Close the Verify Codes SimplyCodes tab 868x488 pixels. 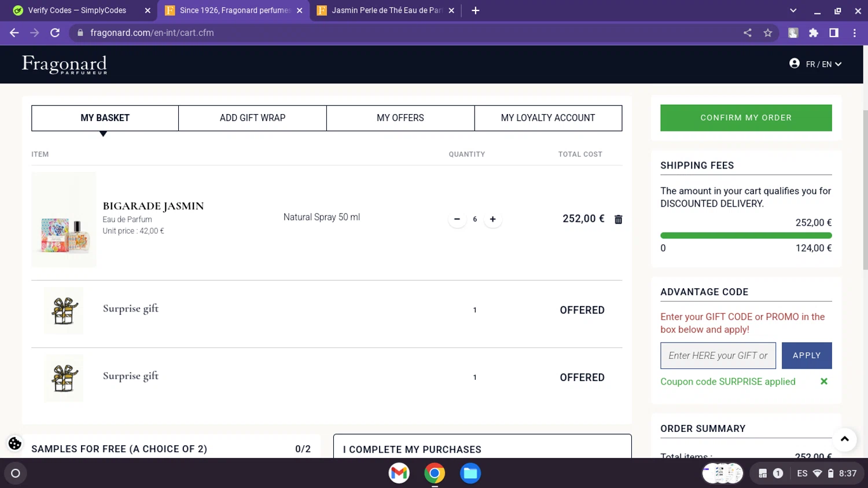point(148,10)
